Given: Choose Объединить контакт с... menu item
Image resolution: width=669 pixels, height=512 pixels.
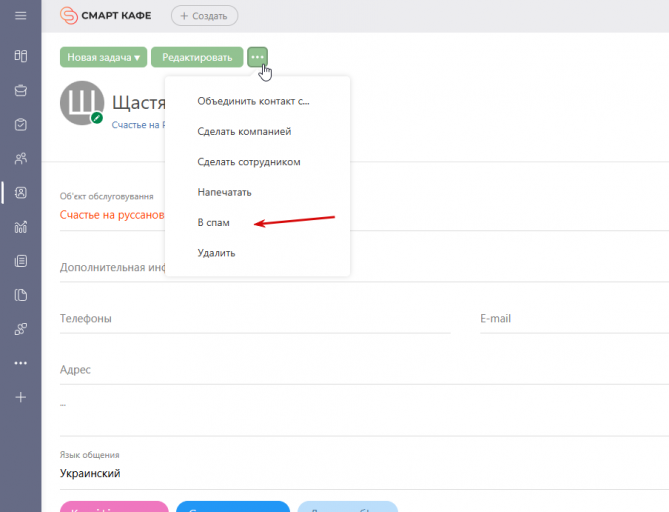Looking at the screenshot, I should (x=253, y=101).
